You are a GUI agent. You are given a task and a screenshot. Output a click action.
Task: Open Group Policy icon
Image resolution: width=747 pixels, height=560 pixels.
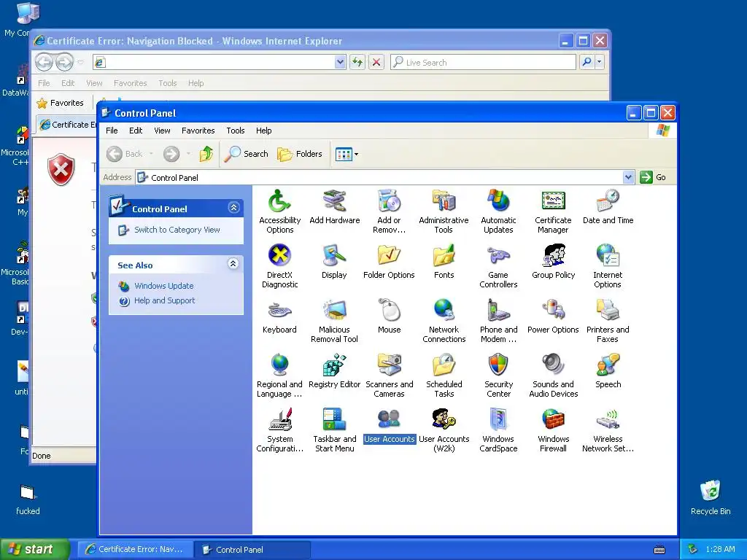coord(553,262)
